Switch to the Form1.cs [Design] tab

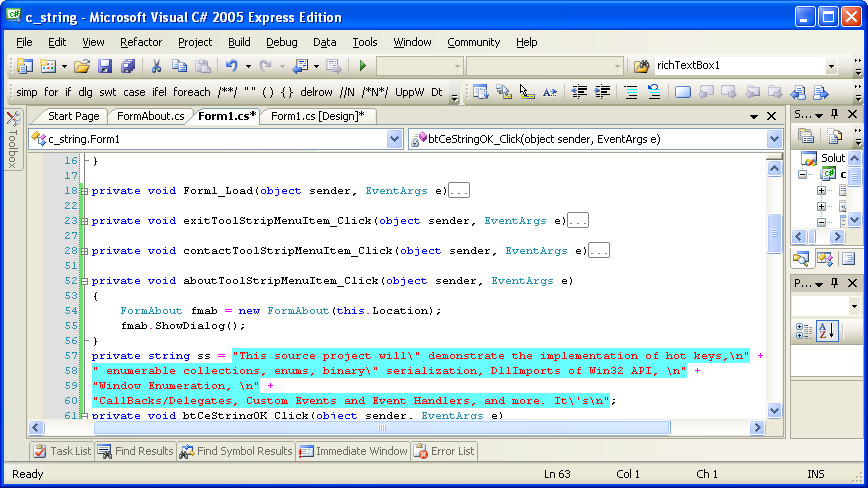[317, 116]
